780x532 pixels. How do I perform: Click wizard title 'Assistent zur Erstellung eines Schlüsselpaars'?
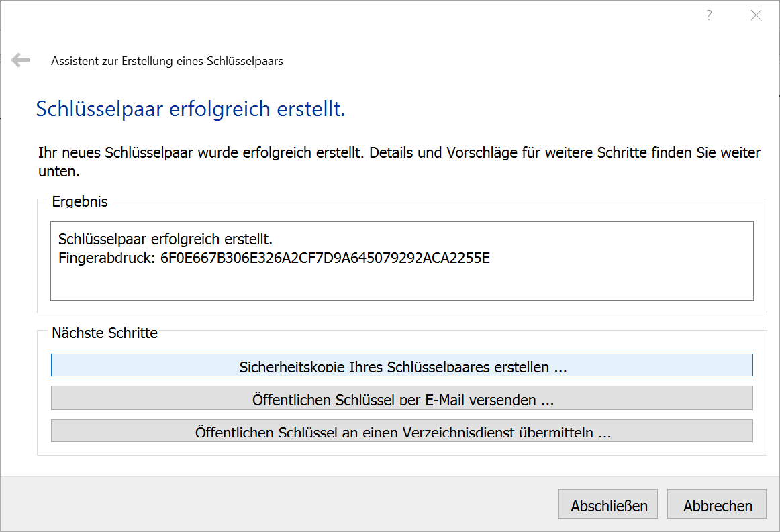pyautogui.click(x=167, y=61)
